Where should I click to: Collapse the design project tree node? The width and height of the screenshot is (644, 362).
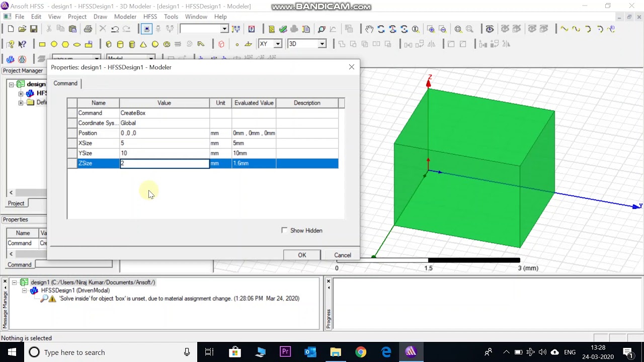(11, 84)
